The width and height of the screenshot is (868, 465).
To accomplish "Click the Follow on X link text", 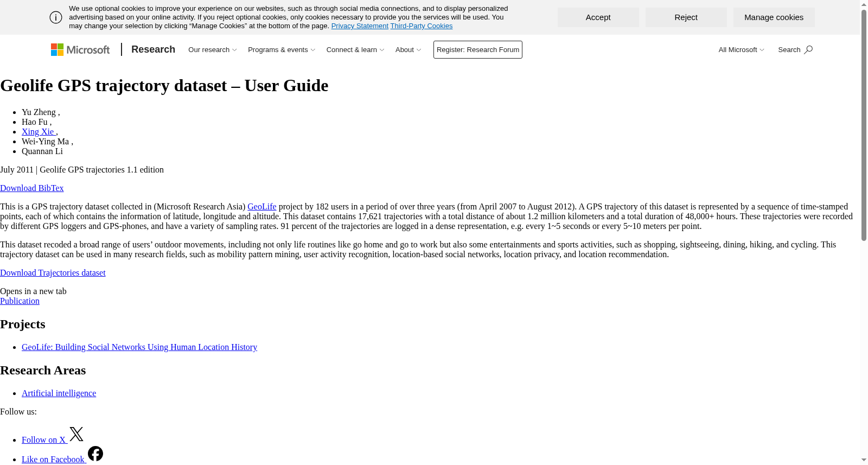I will click(43, 440).
